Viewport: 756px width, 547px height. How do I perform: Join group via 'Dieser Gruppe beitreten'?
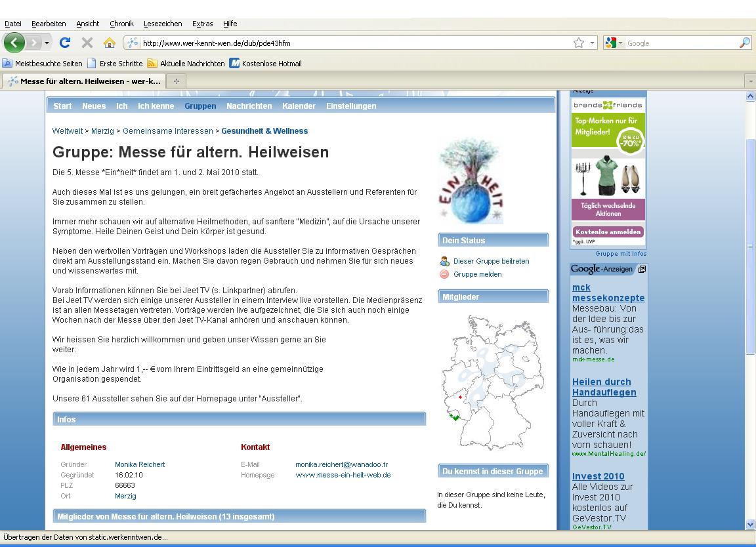491,261
